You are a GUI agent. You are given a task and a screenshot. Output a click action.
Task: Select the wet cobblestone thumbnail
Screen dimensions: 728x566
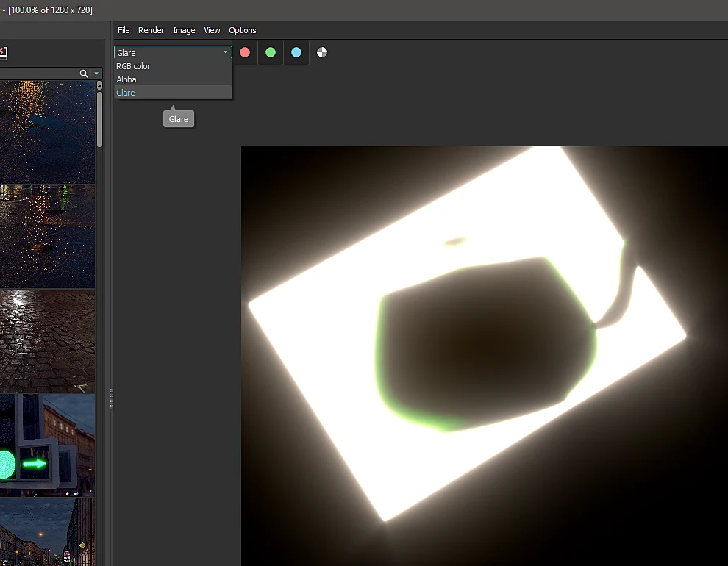[47, 341]
